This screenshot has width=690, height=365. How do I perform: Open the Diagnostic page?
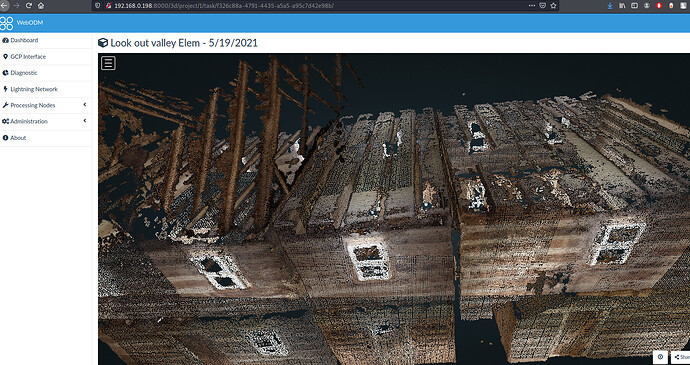point(24,73)
